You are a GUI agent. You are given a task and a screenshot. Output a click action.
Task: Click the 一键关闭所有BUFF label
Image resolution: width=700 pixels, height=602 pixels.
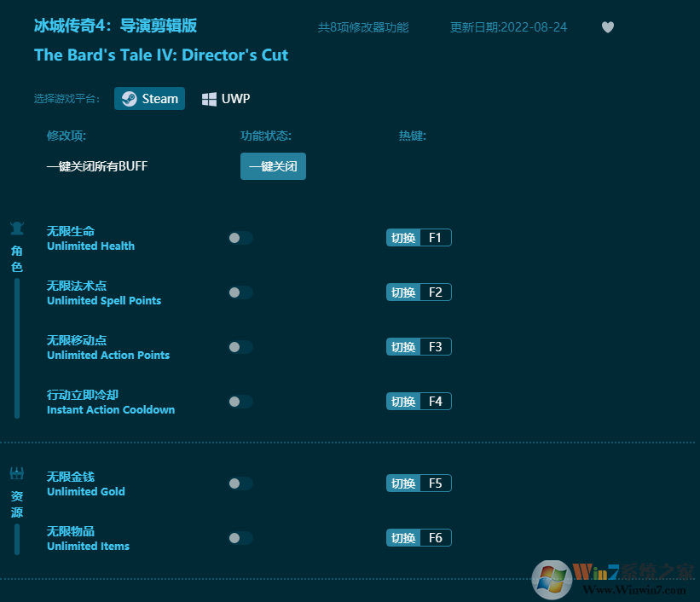[x=97, y=166]
